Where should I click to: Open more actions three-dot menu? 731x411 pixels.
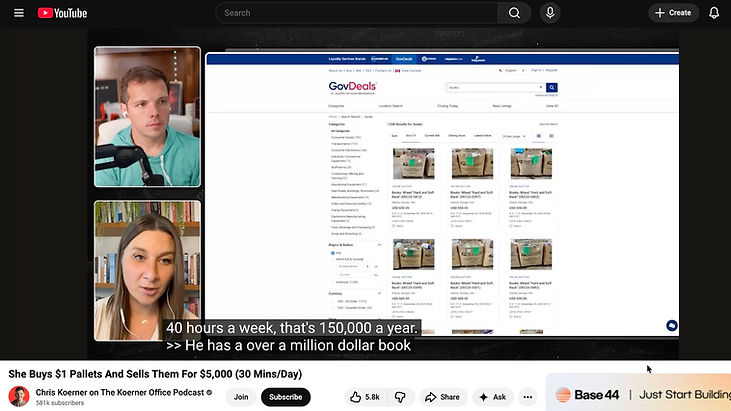pyautogui.click(x=528, y=397)
